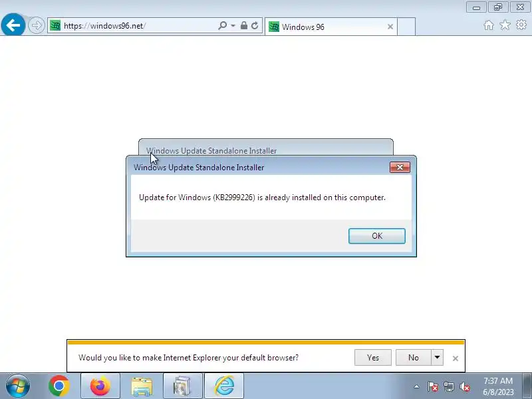532x399 pixels.
Task: Open Action Center flag icon
Action: click(x=433, y=386)
